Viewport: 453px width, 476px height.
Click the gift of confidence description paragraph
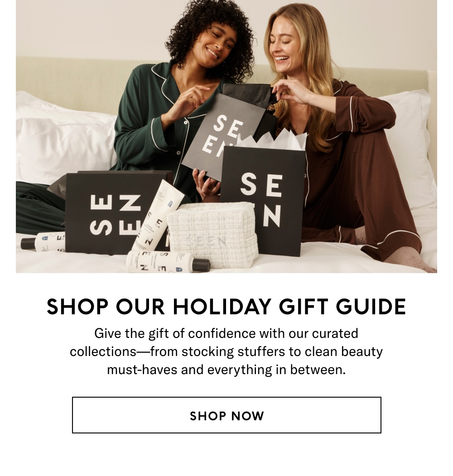(x=226, y=351)
